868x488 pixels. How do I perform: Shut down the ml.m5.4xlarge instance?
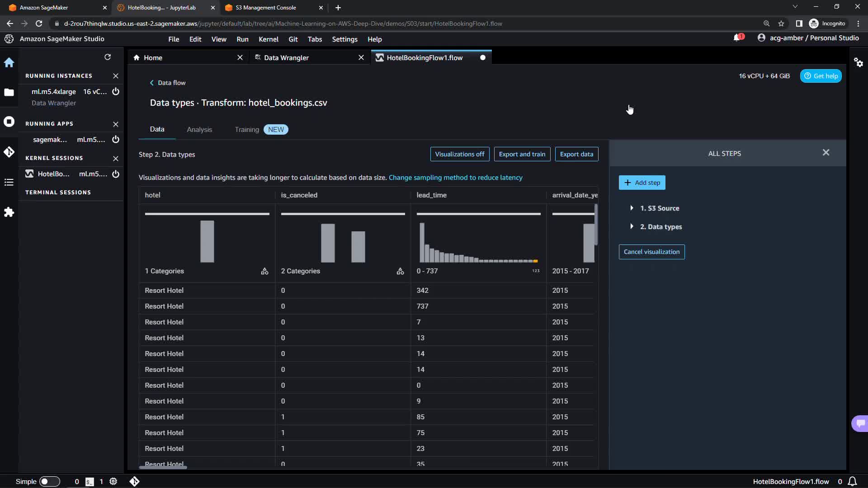click(116, 91)
